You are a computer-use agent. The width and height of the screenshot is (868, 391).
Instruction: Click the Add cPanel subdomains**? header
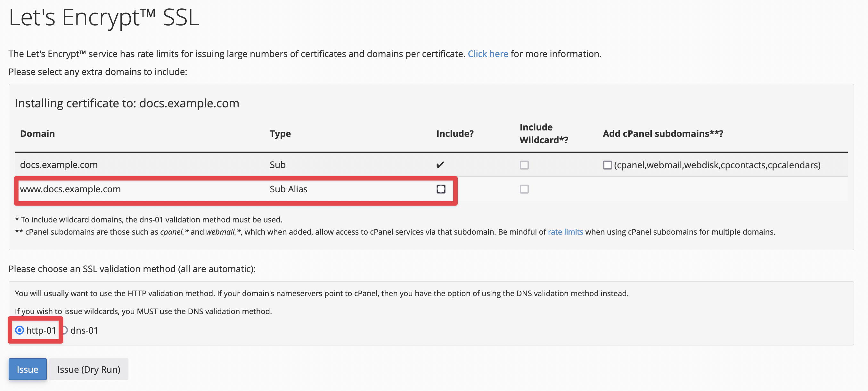[663, 133]
